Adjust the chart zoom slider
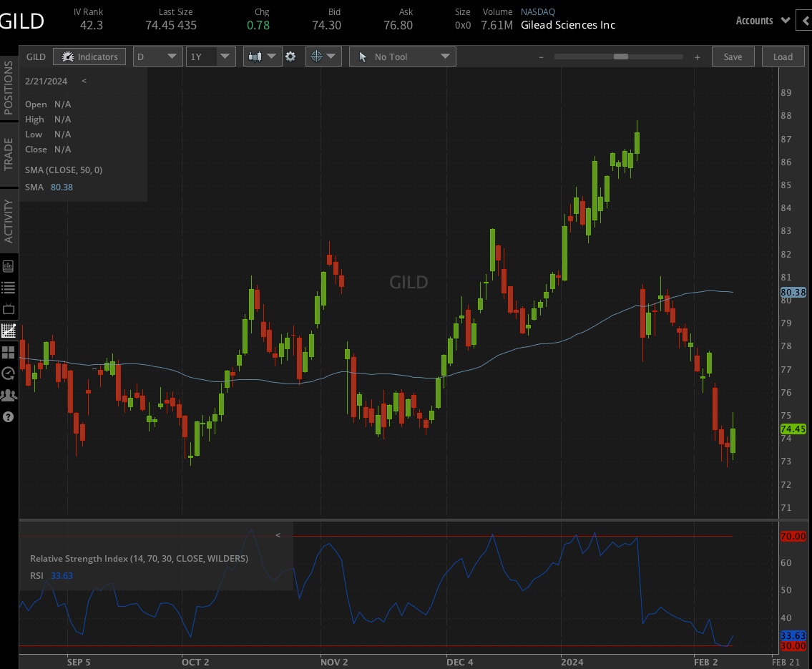812x669 pixels. (621, 55)
